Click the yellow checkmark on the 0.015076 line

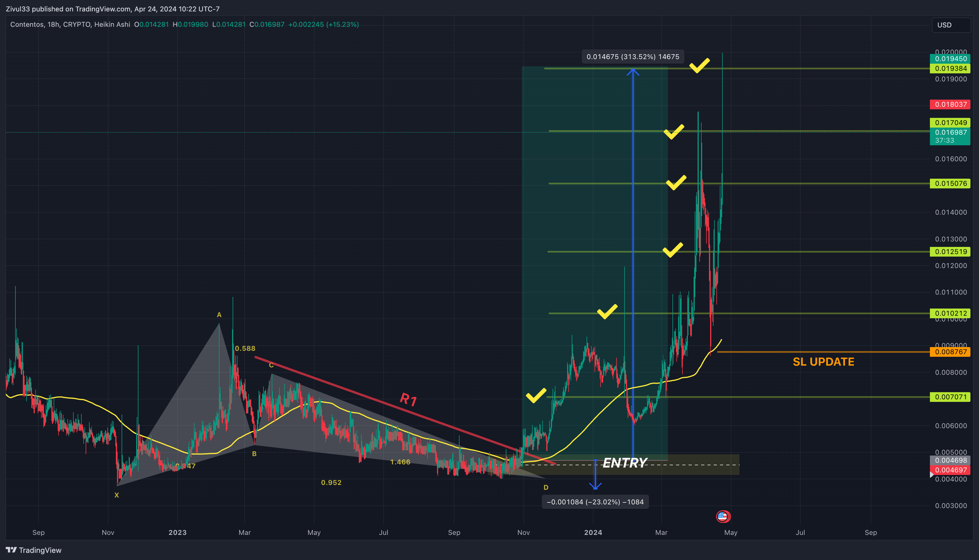point(676,182)
